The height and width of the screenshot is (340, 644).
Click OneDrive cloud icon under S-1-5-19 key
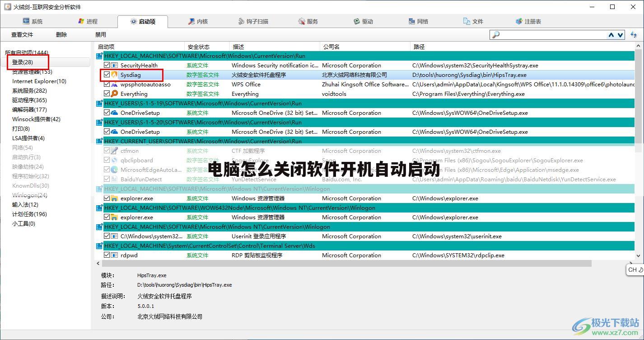tap(114, 113)
